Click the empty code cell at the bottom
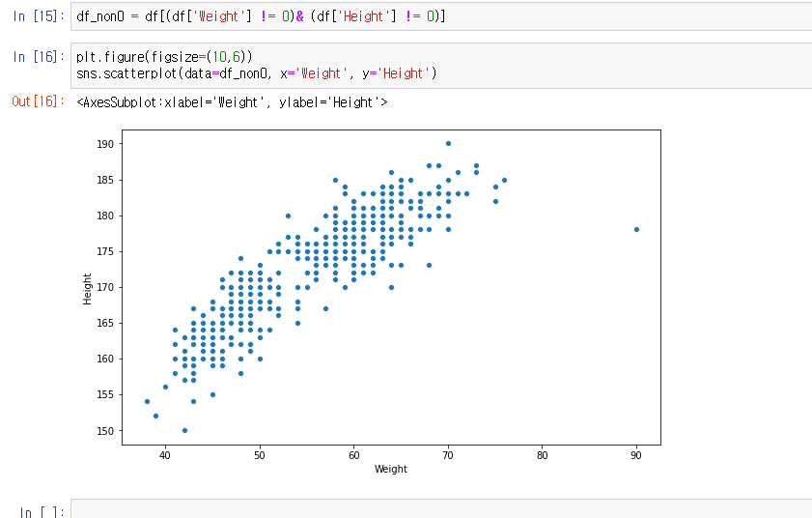Screen dimensions: 812x518 point(441,509)
